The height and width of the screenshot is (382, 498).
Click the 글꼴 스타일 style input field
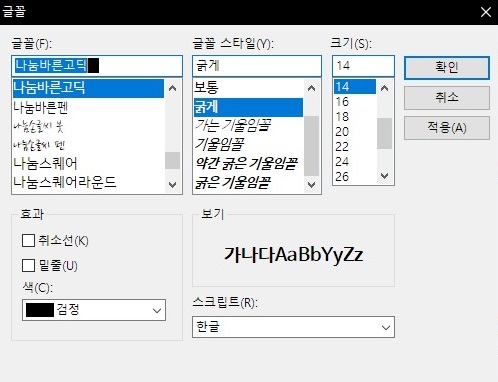tap(257, 66)
